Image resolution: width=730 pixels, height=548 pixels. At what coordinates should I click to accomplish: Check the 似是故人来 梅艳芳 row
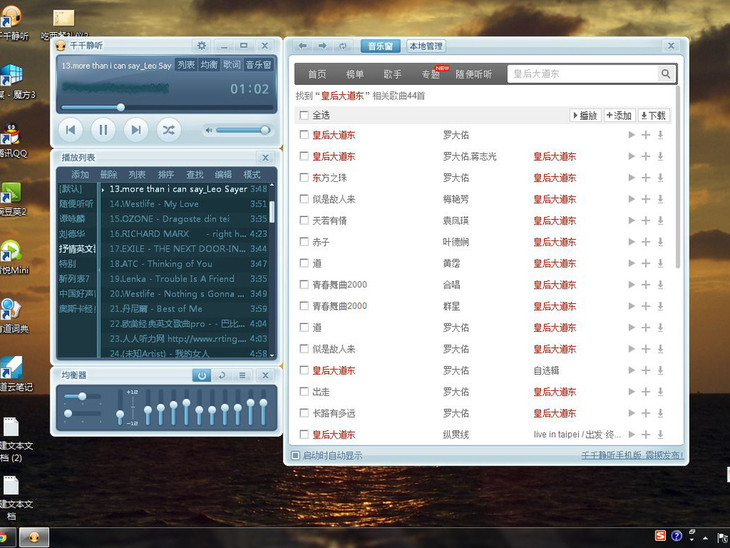coord(304,199)
